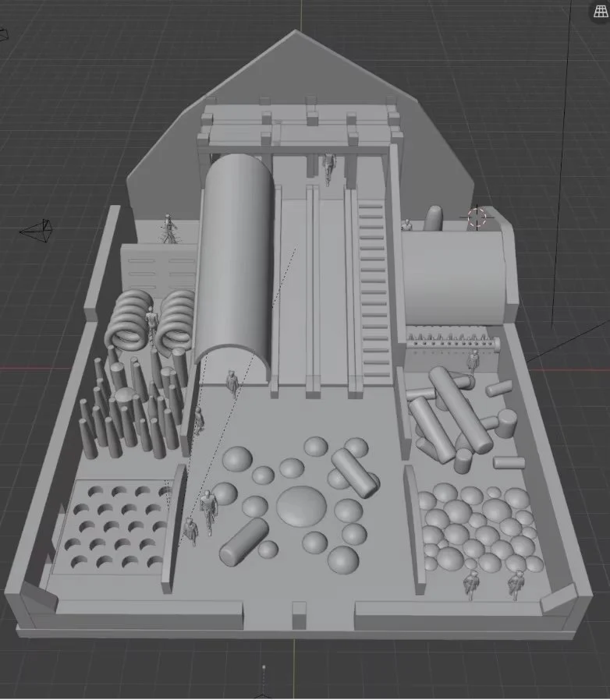
Task: Select the largest dome in center floor
Action: coord(301,506)
